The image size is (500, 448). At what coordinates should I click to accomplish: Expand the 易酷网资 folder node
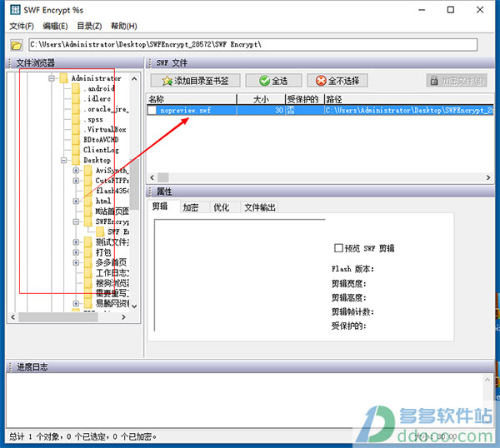click(76, 303)
